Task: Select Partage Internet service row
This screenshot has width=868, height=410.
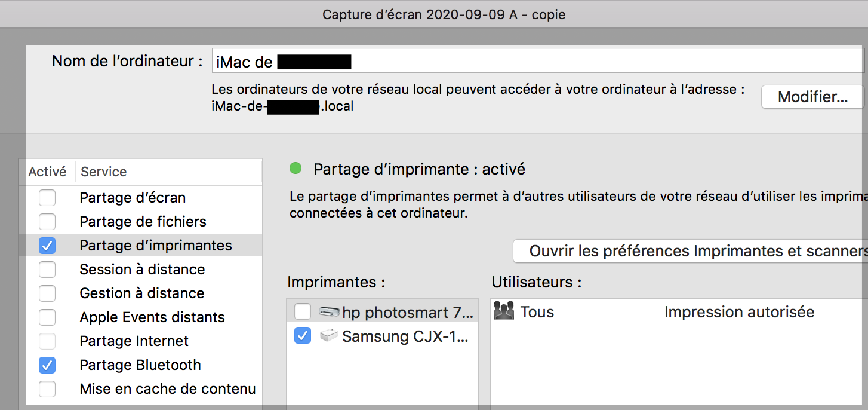Action: 134,341
